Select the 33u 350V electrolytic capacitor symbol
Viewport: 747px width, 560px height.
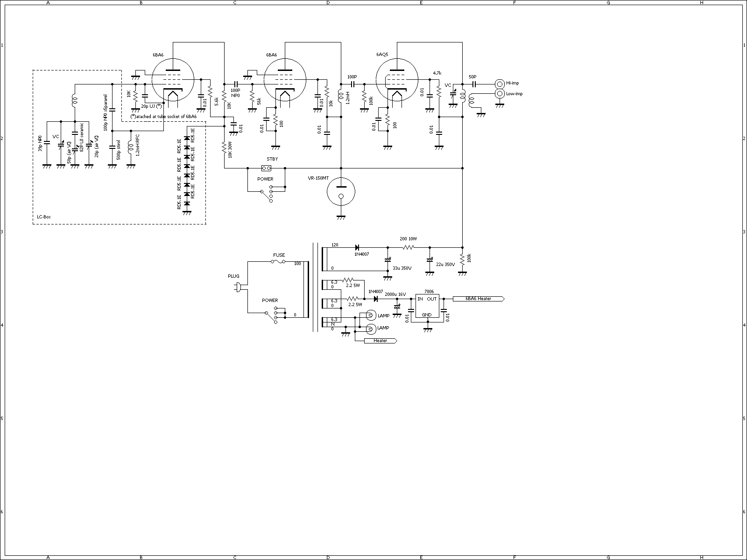pyautogui.click(x=387, y=259)
